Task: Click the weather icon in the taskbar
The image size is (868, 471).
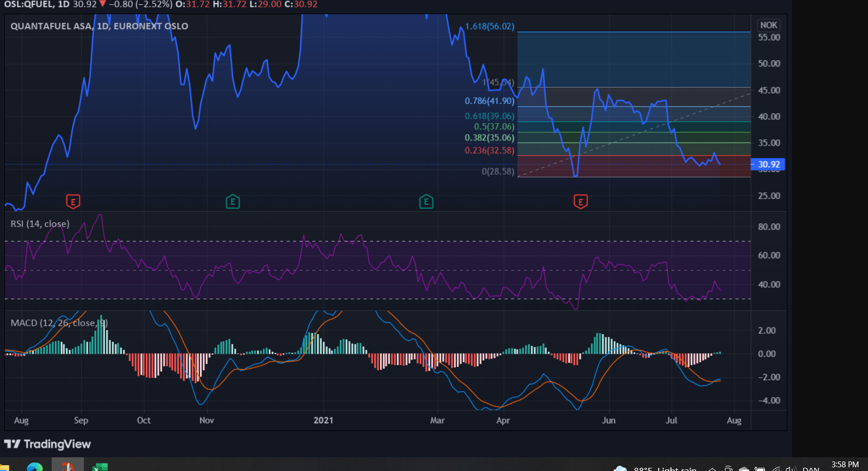Action: [x=621, y=468]
